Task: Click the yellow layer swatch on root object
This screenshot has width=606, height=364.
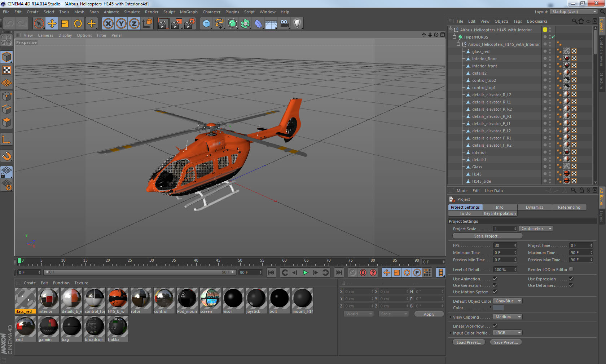Action: (545, 30)
